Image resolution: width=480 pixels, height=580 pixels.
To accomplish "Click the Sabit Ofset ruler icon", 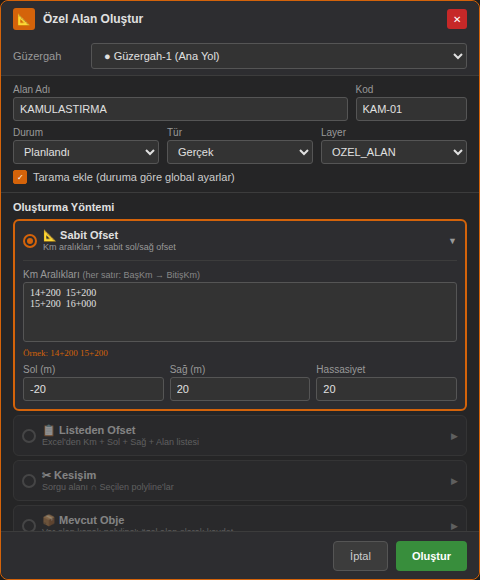I will coord(49,235).
